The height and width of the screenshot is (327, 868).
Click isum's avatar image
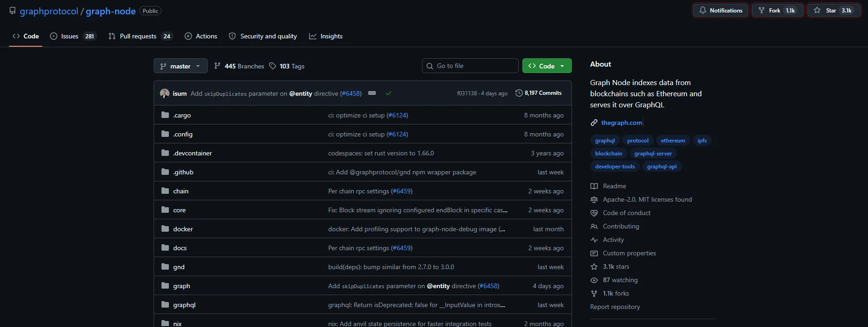pos(165,93)
